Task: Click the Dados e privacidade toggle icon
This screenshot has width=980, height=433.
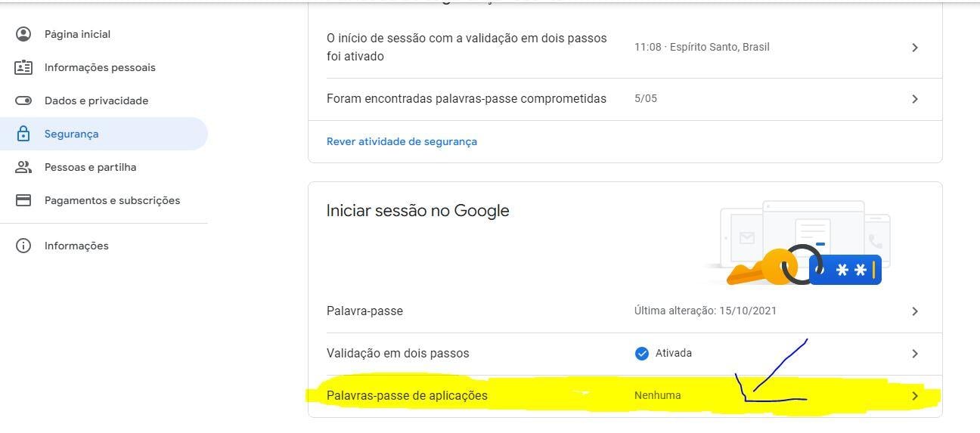Action: (23, 101)
